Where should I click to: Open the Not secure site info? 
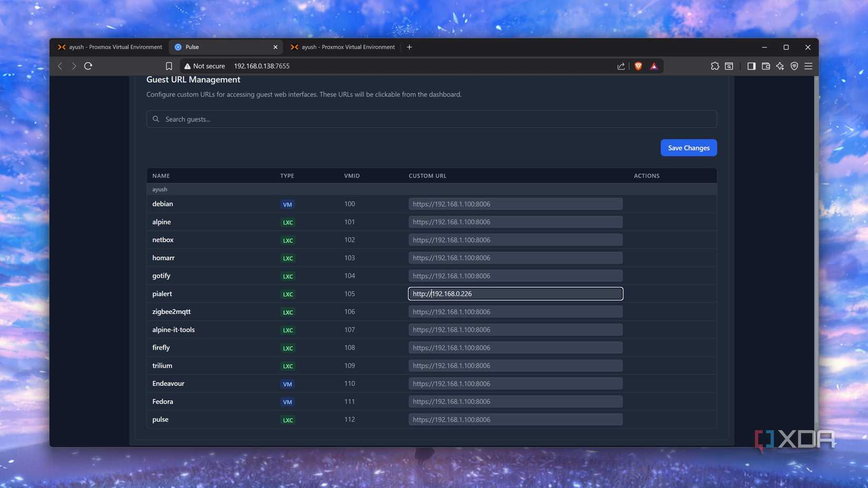(205, 66)
